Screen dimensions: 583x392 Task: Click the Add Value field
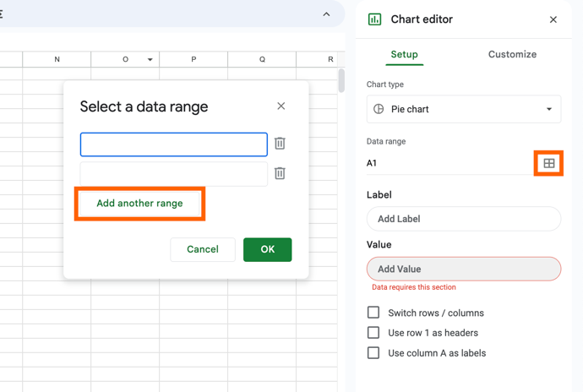(464, 269)
